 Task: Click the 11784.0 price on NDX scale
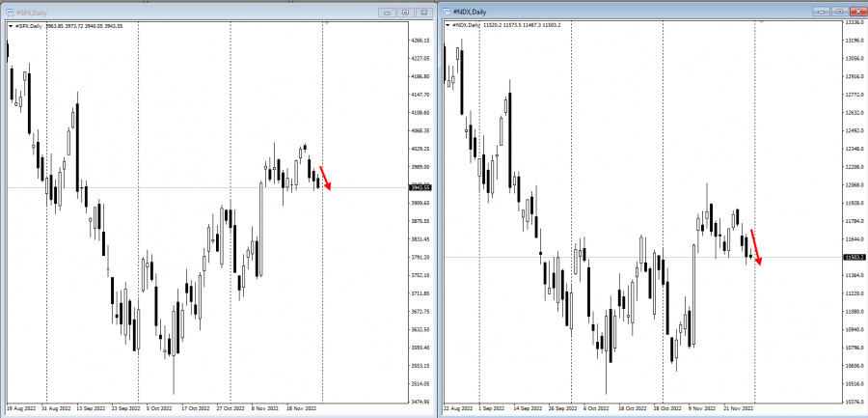(x=855, y=221)
